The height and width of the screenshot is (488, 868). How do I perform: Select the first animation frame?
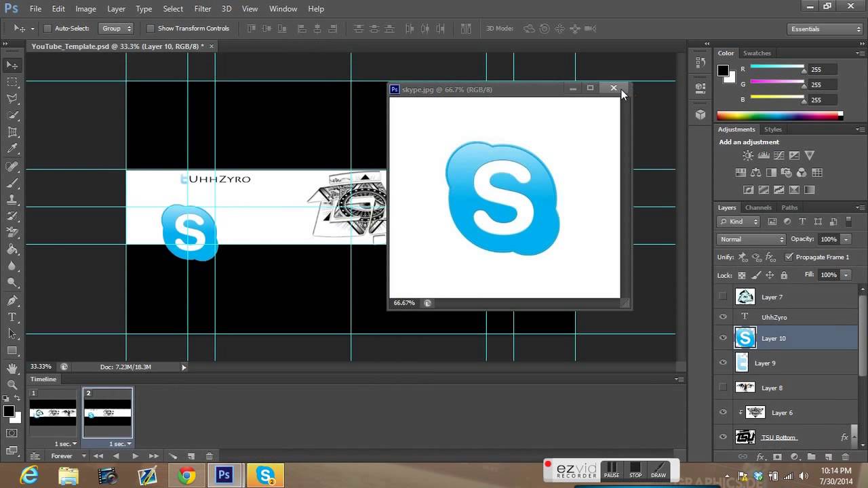(53, 413)
